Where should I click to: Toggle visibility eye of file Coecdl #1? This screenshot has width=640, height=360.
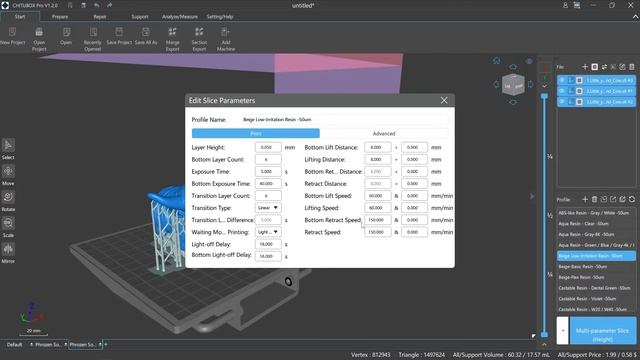(x=562, y=91)
